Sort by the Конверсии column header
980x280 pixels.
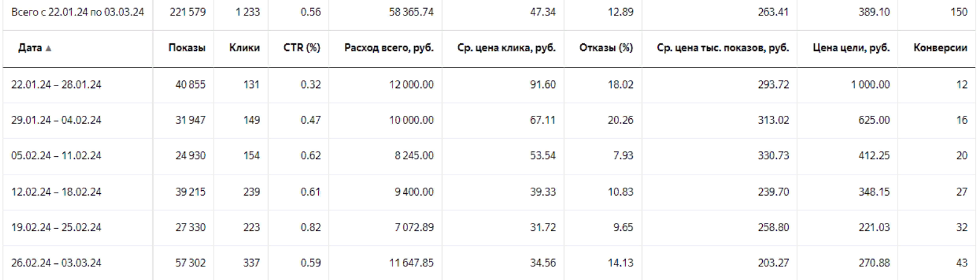click(940, 48)
